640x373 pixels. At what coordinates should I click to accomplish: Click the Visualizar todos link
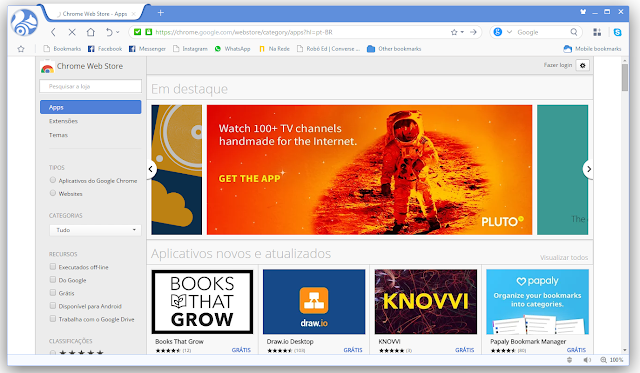tap(564, 258)
